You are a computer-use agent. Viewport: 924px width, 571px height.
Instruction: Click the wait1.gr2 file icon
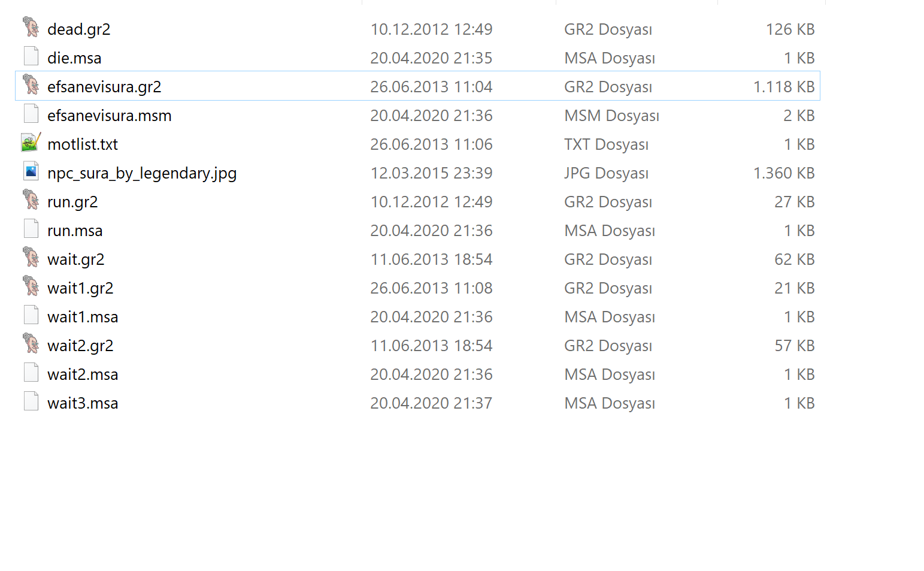31,286
